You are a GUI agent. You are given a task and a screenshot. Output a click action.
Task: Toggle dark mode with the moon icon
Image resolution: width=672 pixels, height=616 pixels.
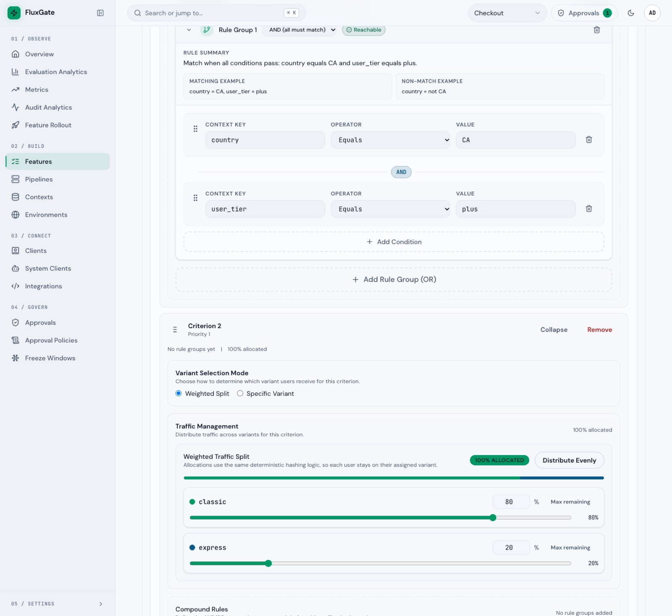(x=631, y=13)
